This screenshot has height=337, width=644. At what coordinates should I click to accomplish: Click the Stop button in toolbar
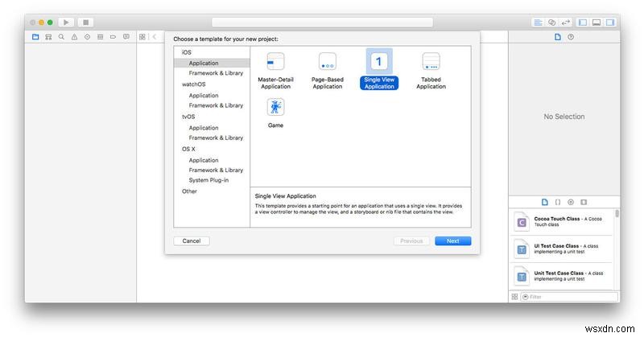86,22
